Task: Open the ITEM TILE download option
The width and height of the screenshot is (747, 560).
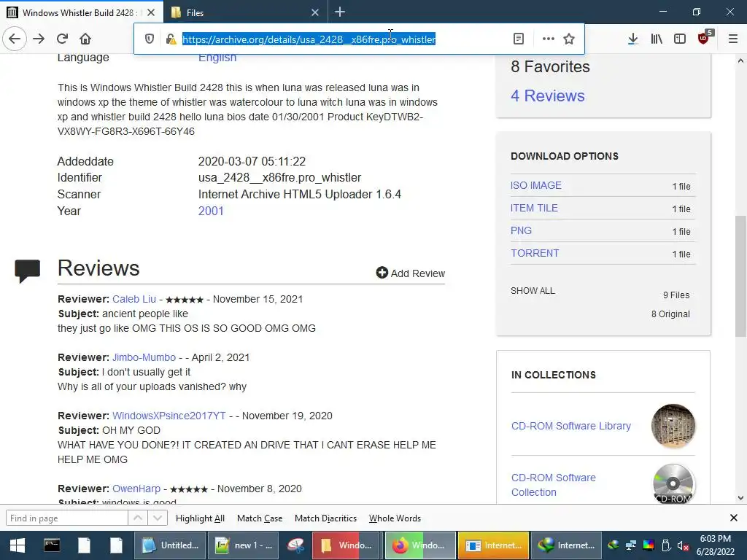Action: [534, 208]
